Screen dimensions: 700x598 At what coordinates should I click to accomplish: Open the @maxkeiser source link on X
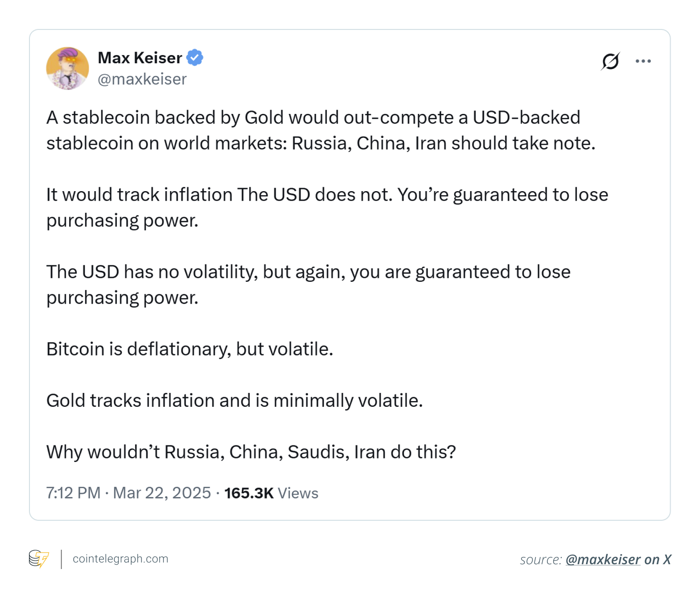[601, 559]
